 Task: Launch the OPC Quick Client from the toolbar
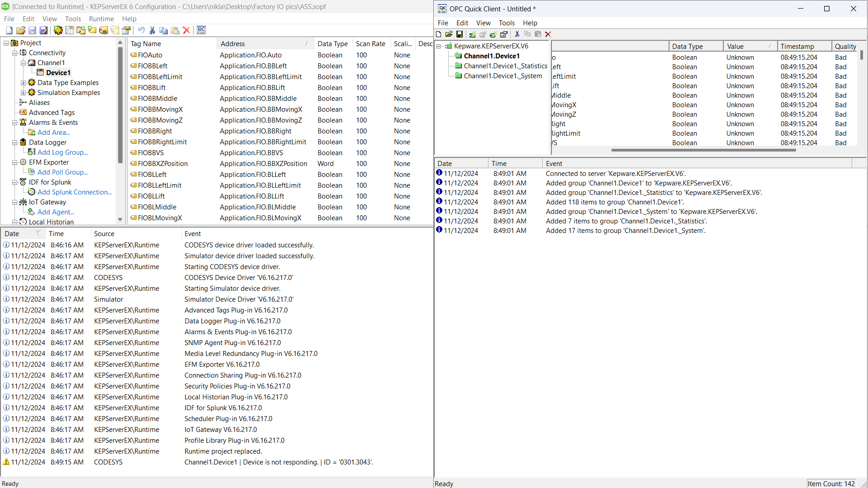[x=201, y=30]
